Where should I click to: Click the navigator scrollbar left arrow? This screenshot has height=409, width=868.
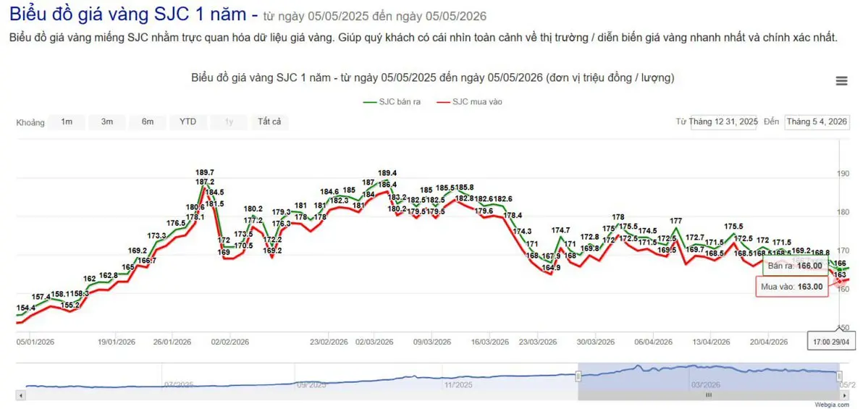21,396
